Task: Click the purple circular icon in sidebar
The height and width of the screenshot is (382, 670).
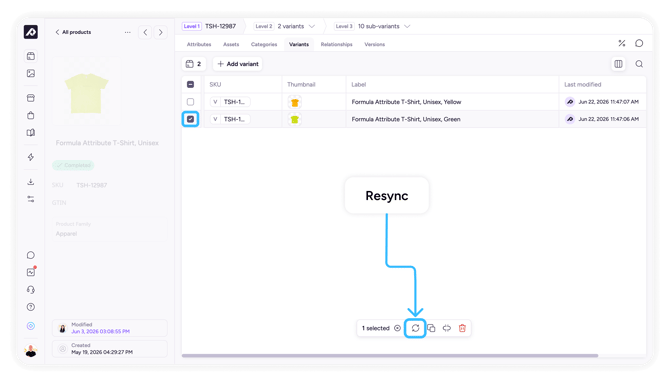Action: pos(31,326)
